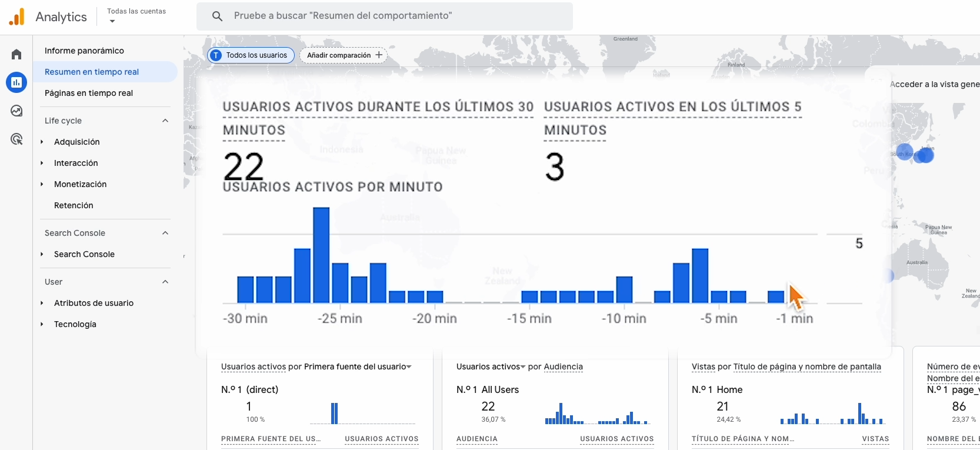Open the Advertising icon in left rail
The width and height of the screenshot is (980, 450).
[16, 139]
